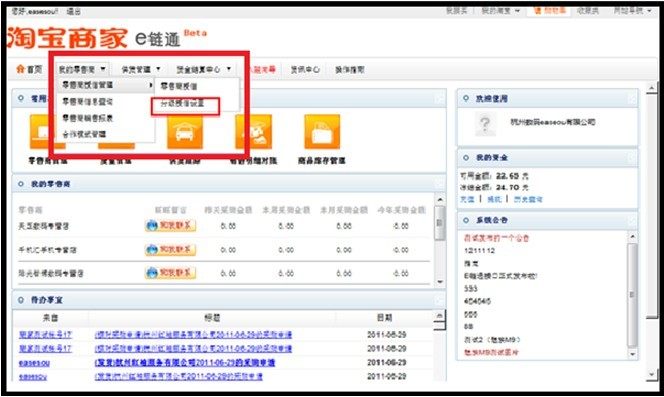Open the 商品库存管理 folder icon shortcut
This screenshot has width=664, height=397.
322,131
